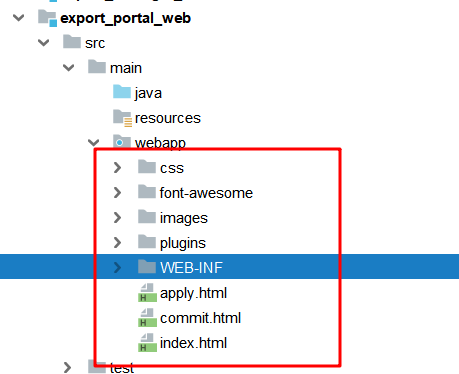Viewport: 459px width, 374px height.
Task: Select the webapp folder label
Action: pyautogui.click(x=160, y=143)
